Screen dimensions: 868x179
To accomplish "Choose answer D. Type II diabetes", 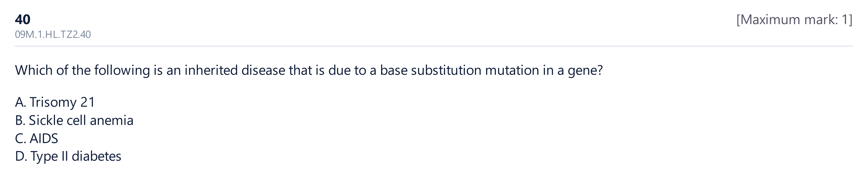I will [68, 156].
